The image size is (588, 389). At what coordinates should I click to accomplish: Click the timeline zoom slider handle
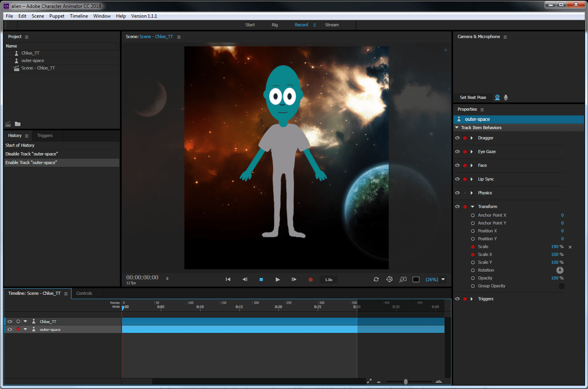pyautogui.click(x=406, y=382)
